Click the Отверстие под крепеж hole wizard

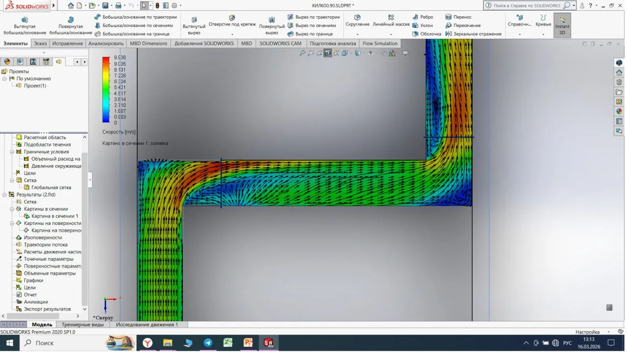(x=232, y=18)
